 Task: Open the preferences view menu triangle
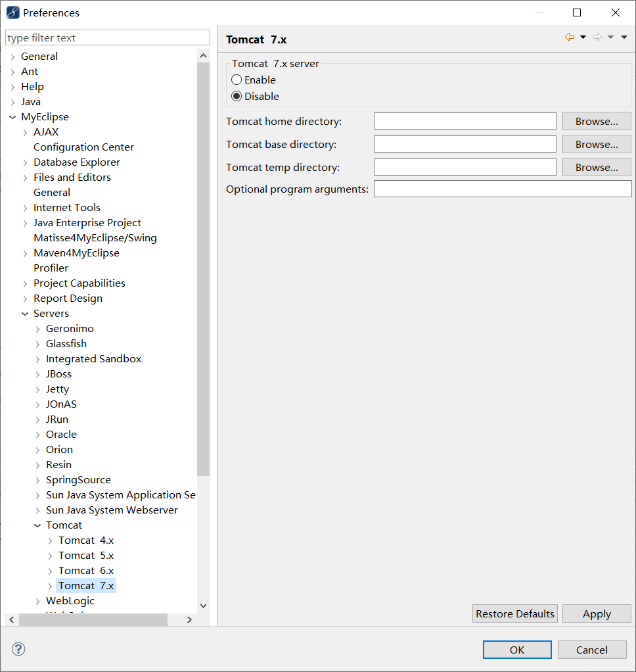pos(624,37)
